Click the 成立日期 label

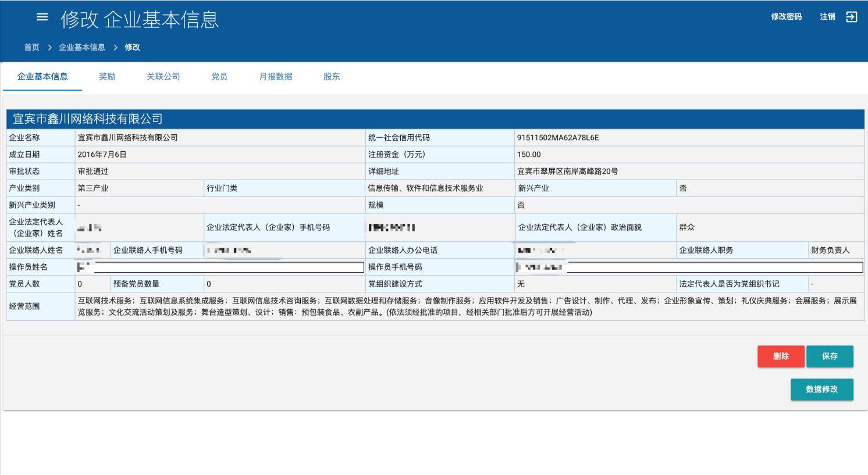coord(24,155)
